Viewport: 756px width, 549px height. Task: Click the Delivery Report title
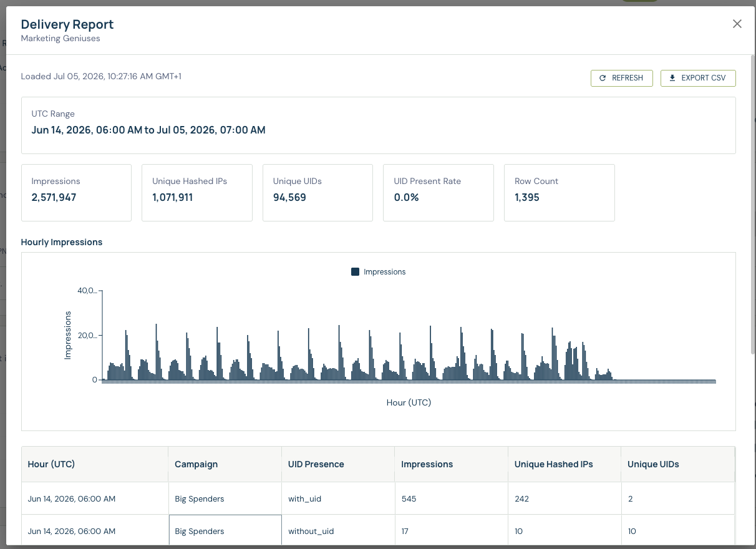tap(67, 24)
